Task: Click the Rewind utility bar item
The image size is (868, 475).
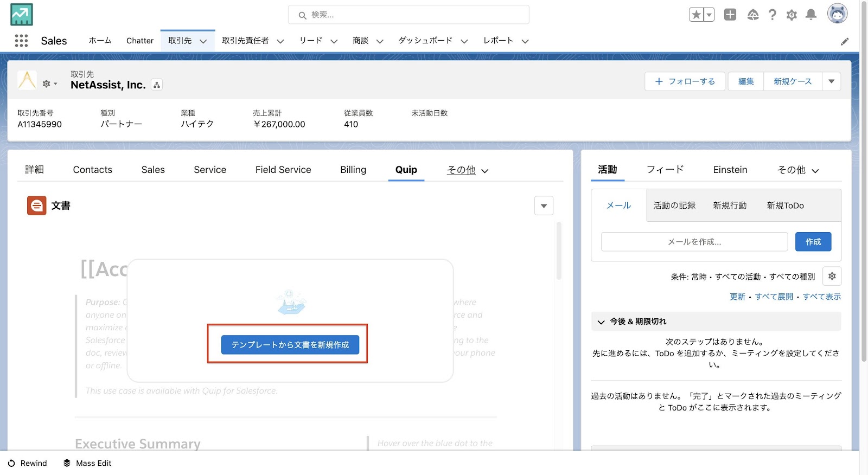Action: [x=27, y=463]
